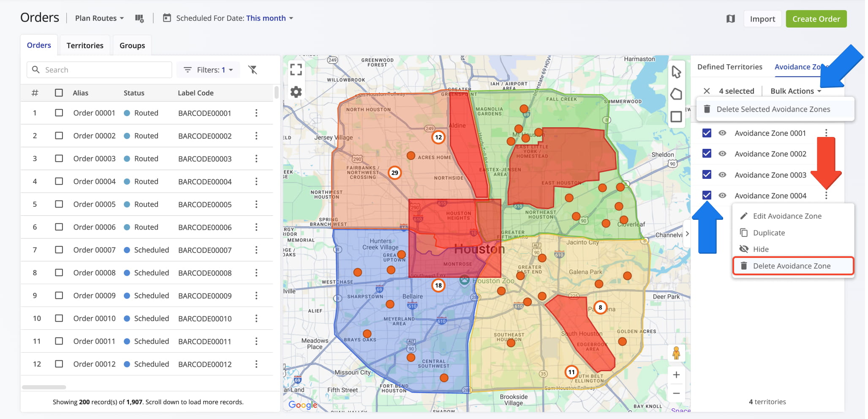Screen dimensions: 868x419
Task: Clear the 4 selected zones with X
Action: pos(707,91)
